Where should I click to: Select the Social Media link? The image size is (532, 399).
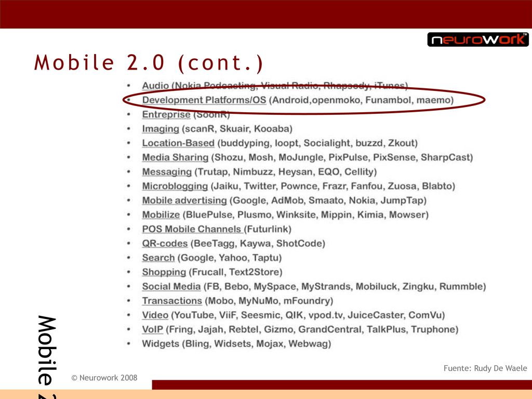pos(171,286)
